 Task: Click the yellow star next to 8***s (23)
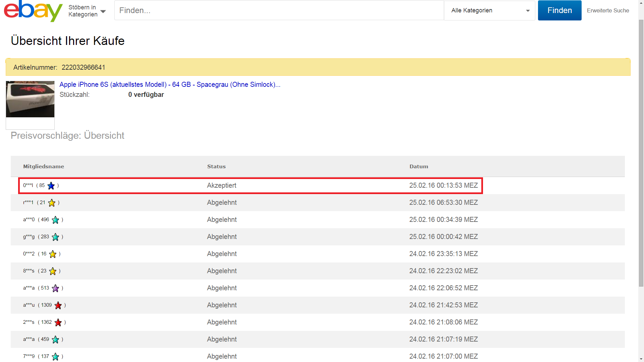[53, 271]
